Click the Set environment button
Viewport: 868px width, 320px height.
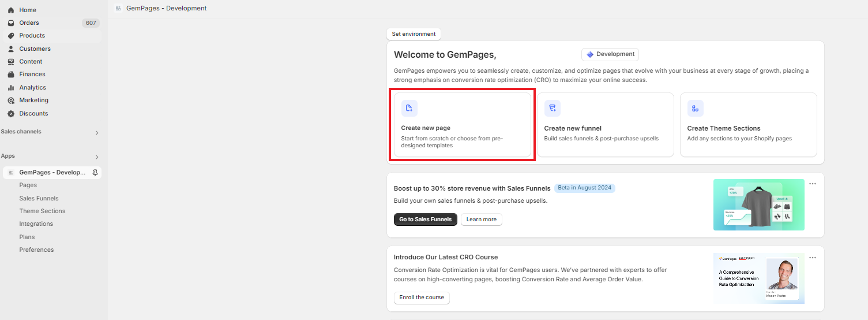click(x=414, y=34)
